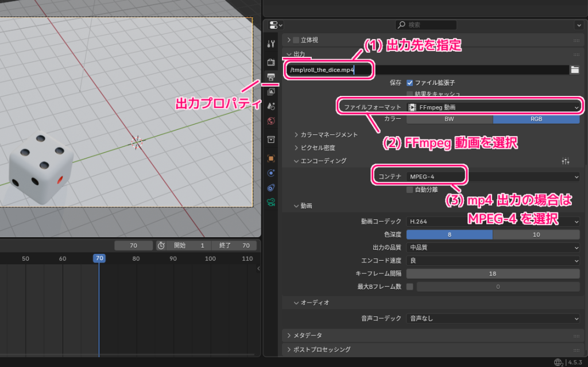The image size is (588, 367).
Task: Open the Render properties tab
Action: (271, 63)
